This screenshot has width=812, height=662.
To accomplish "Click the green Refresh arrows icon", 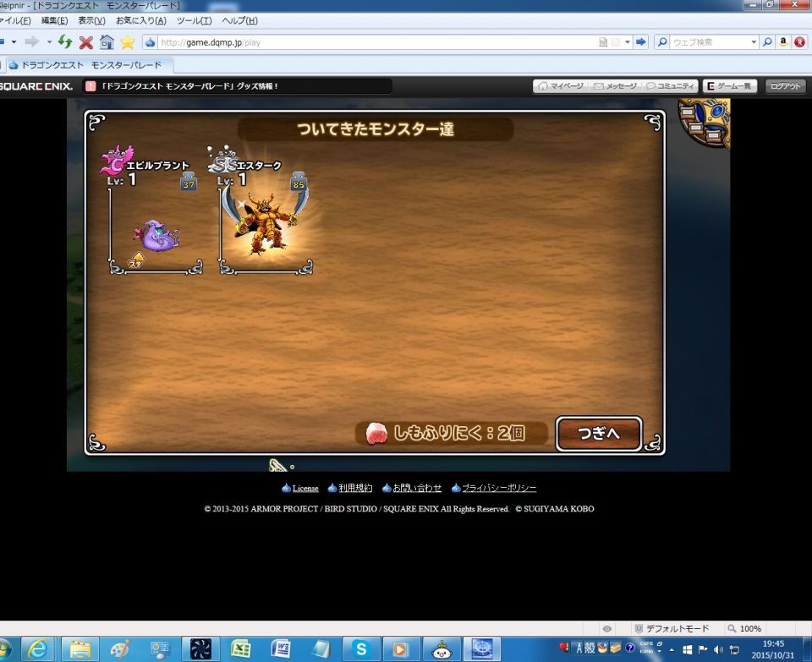I will point(65,42).
